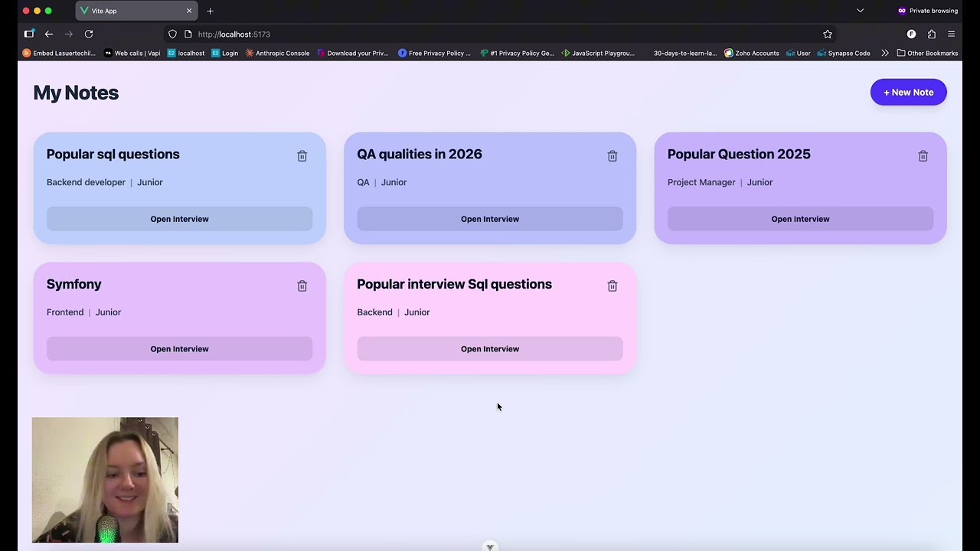Open the Anthropic Console bookmark

pos(277,54)
